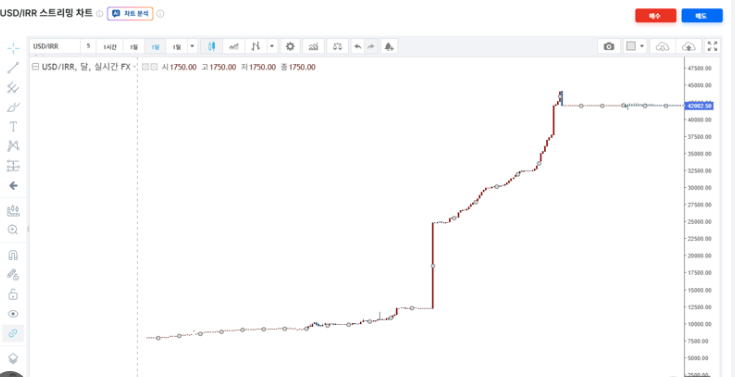Toggle fullscreen mode icon

[x=712, y=46]
